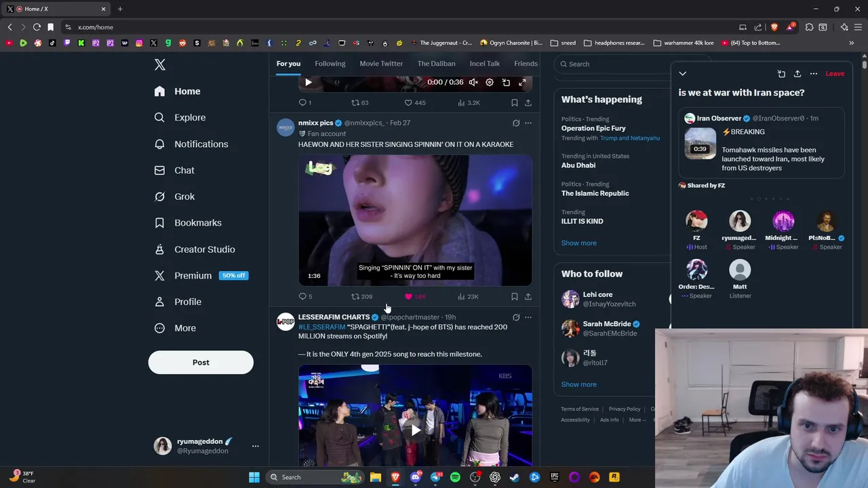The width and height of the screenshot is (868, 488).
Task: Open the Abu Dhabi trend
Action: point(578,165)
